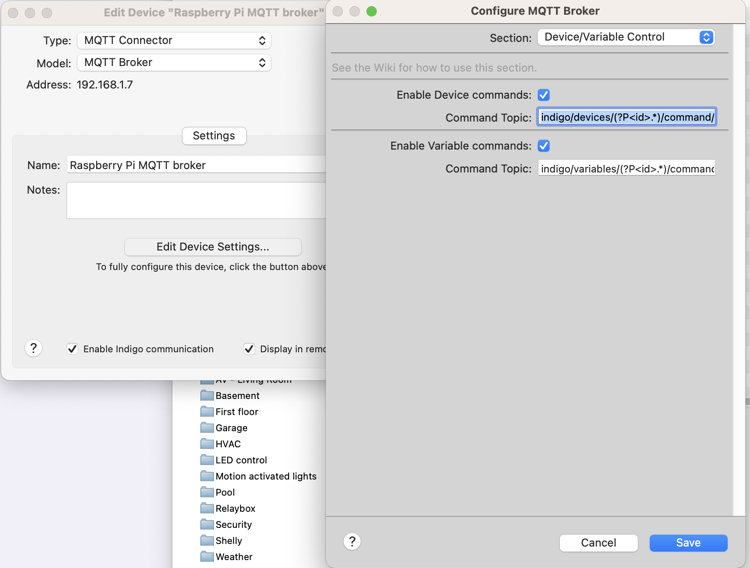This screenshot has height=568, width=750.
Task: Select the Basement folder
Action: pyautogui.click(x=230, y=396)
